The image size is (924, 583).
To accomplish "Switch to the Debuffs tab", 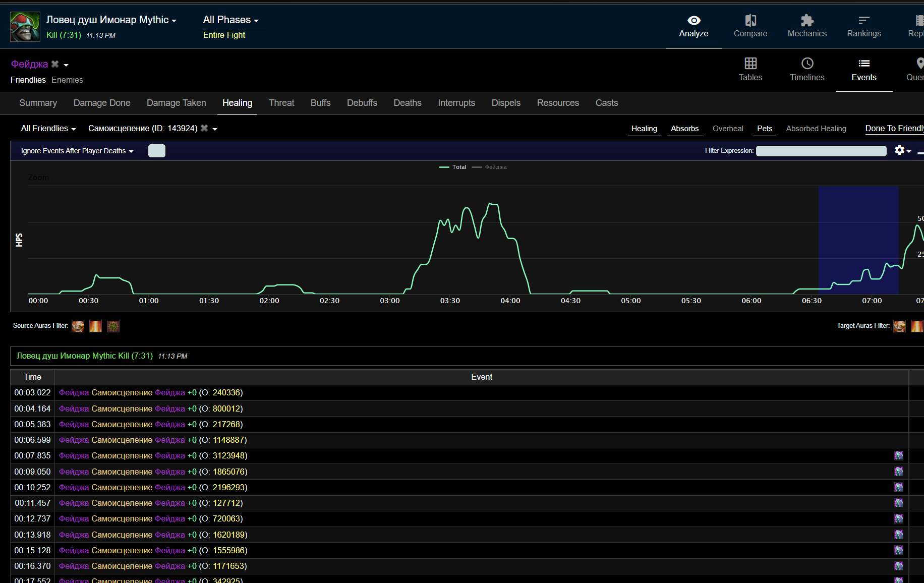I will pyautogui.click(x=362, y=103).
